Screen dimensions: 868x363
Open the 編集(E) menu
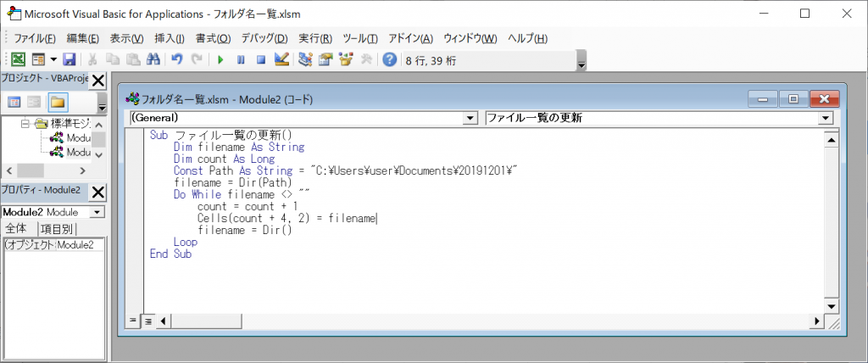82,39
